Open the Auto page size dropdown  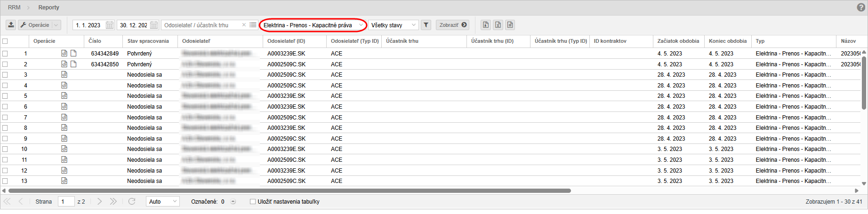pos(175,201)
